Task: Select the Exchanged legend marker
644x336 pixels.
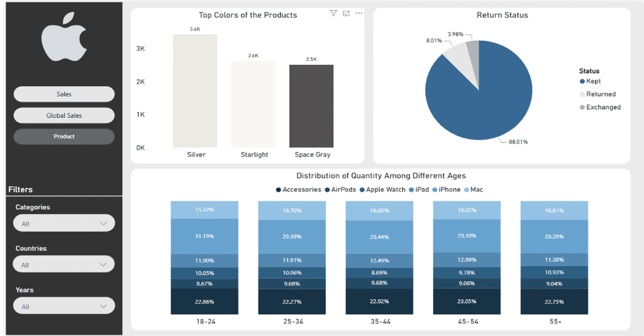Action: coord(582,107)
